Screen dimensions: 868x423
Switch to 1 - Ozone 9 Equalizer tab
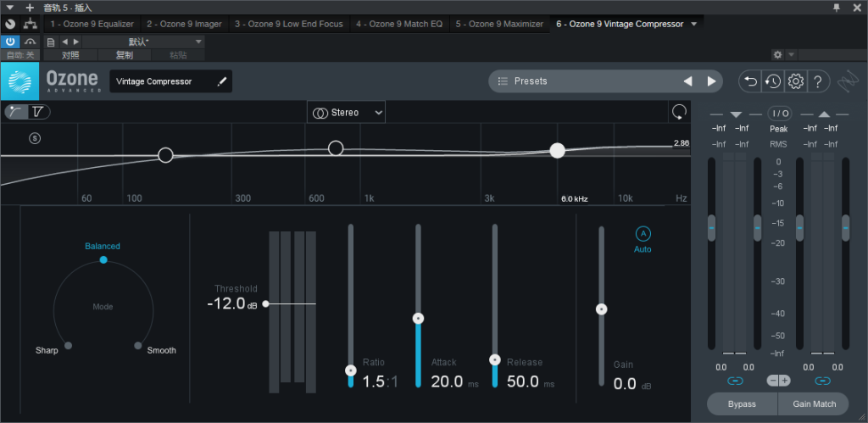pyautogui.click(x=92, y=24)
